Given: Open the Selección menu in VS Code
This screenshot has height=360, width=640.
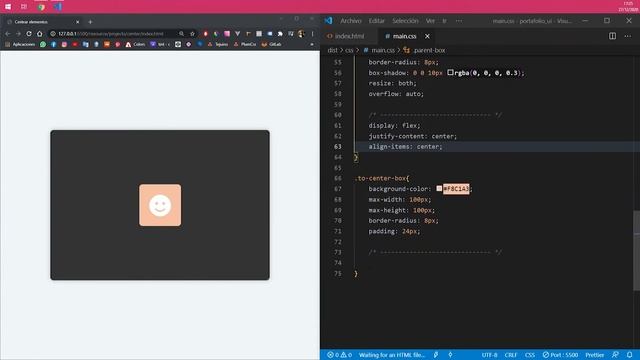Looking at the screenshot, I should click(405, 21).
